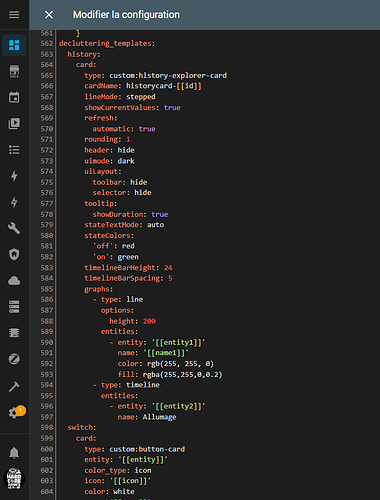This screenshot has width=380, height=500.
Task: Place cursor on line 562 decluttering_templates
Action: 107,43
